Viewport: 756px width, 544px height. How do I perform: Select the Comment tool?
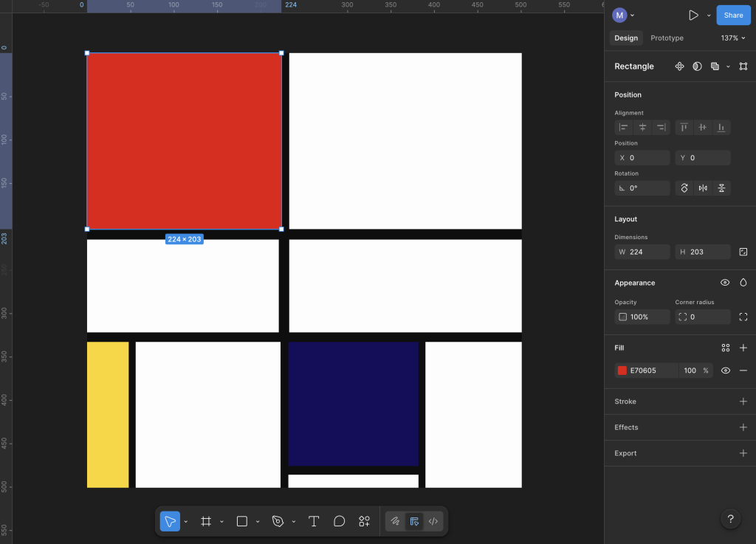[x=340, y=521]
